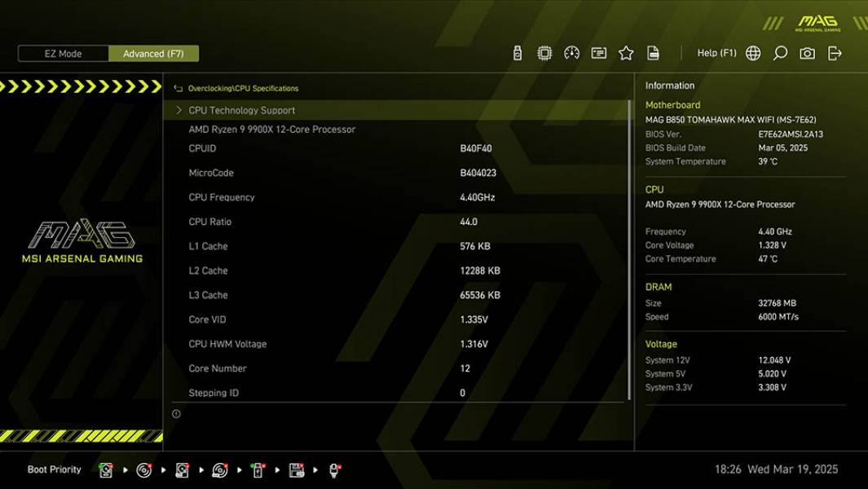Select the CD/DVD drive boot device icon
The width and height of the screenshot is (868, 489).
click(144, 470)
